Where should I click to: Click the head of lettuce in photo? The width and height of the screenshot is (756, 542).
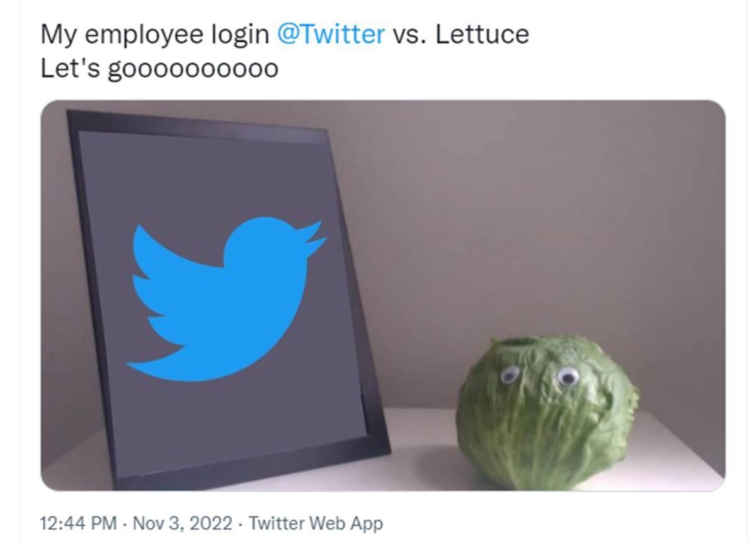547,412
